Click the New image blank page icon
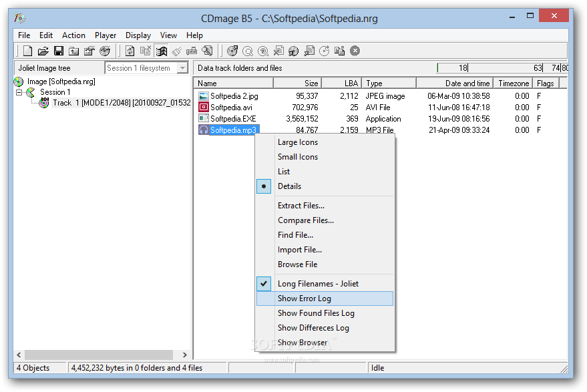The height and width of the screenshot is (392, 587). 27,51
